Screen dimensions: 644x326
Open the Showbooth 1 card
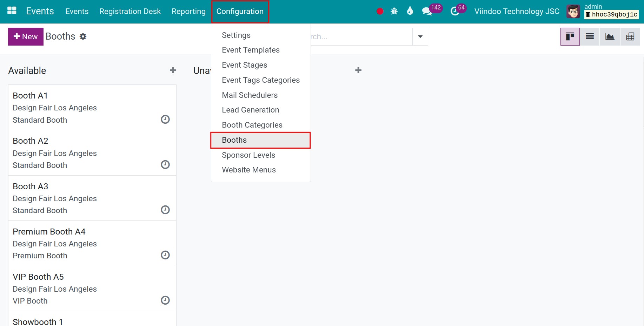(x=92, y=319)
